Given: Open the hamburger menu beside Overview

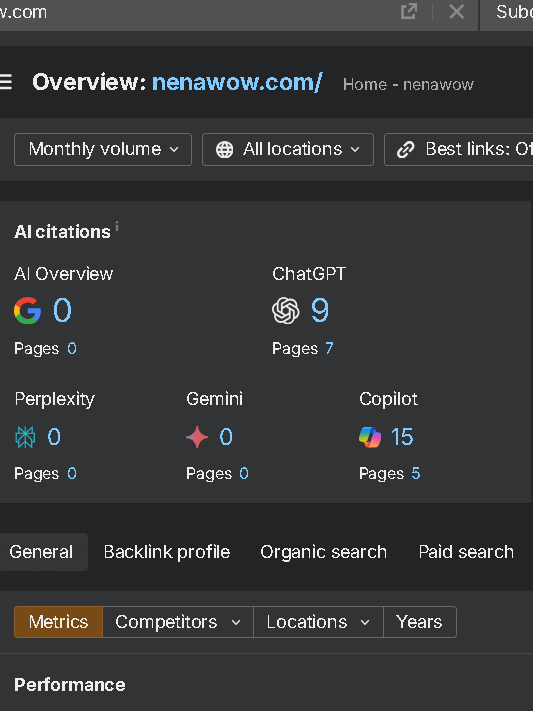Looking at the screenshot, I should tap(5, 83).
